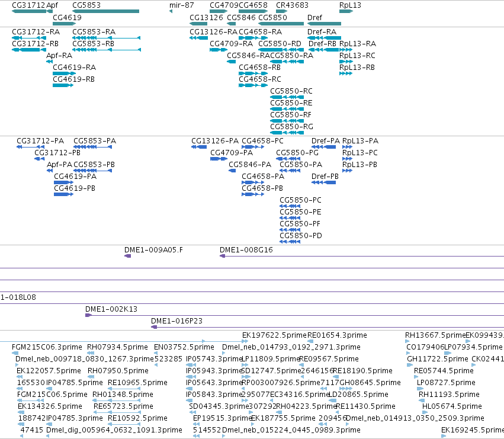Screen dimensions: 504x439
Task: Select the Apf gene label
Action: [x=52, y=5]
